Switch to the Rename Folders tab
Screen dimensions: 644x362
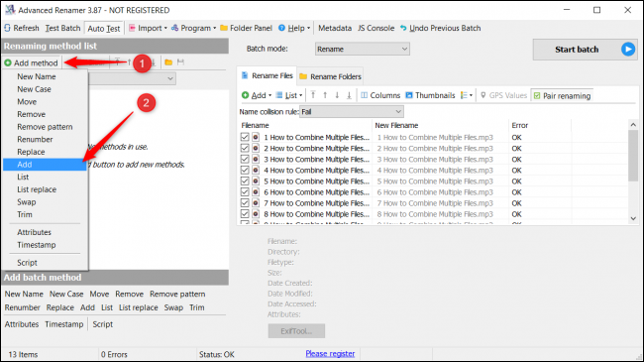pos(331,76)
